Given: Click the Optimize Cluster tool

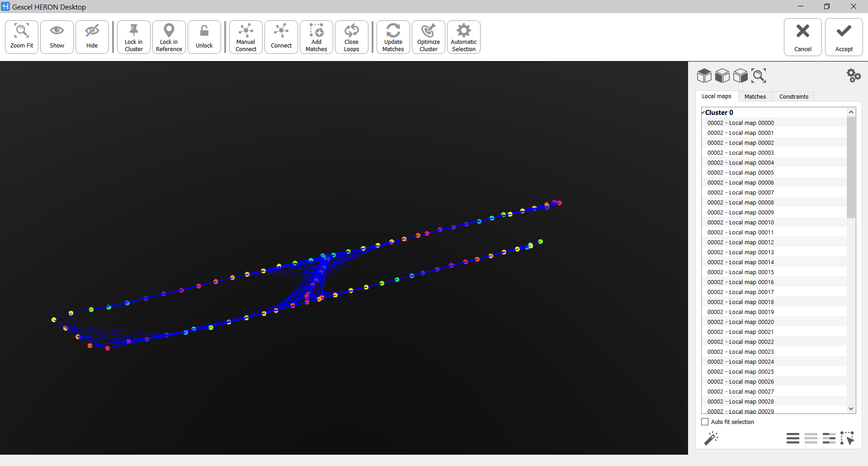Looking at the screenshot, I should (x=428, y=37).
